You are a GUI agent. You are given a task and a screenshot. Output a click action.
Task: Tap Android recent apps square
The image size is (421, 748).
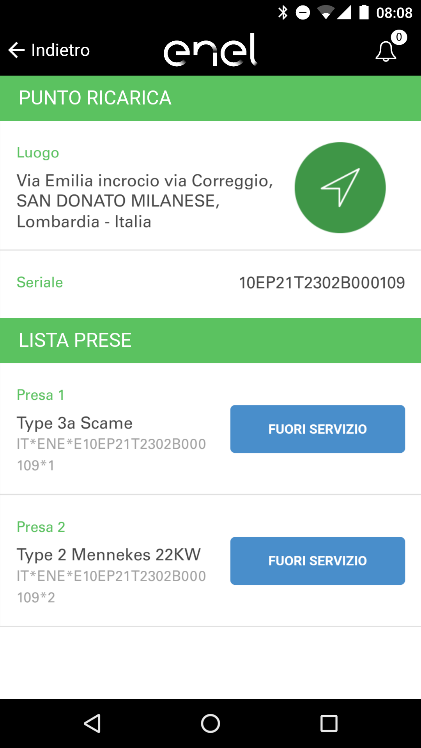pos(329,723)
